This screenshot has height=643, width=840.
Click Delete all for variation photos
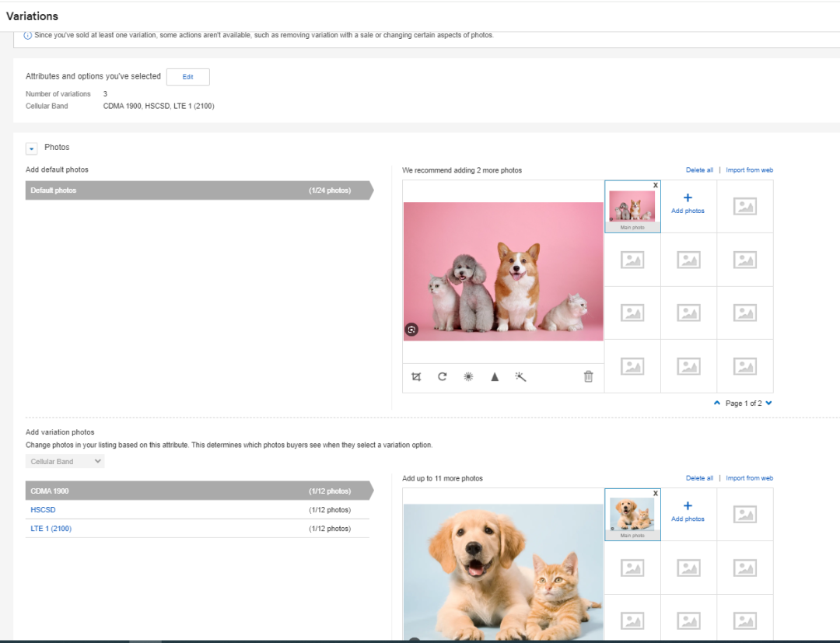(x=699, y=477)
